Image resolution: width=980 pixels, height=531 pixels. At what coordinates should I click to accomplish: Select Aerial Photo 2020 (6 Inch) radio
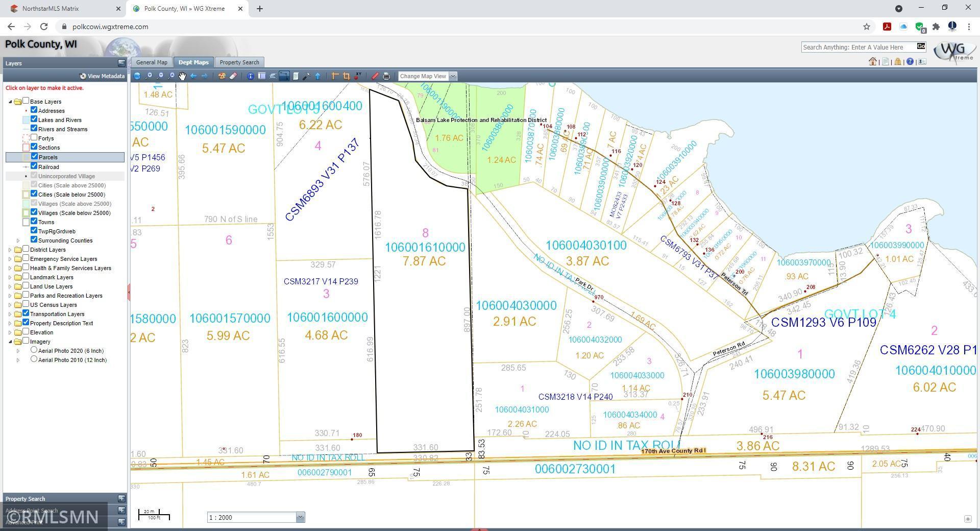34,350
